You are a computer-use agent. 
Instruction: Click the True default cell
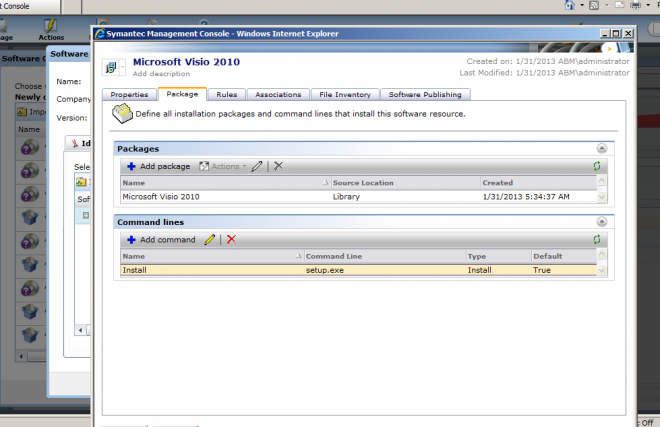pyautogui.click(x=542, y=270)
